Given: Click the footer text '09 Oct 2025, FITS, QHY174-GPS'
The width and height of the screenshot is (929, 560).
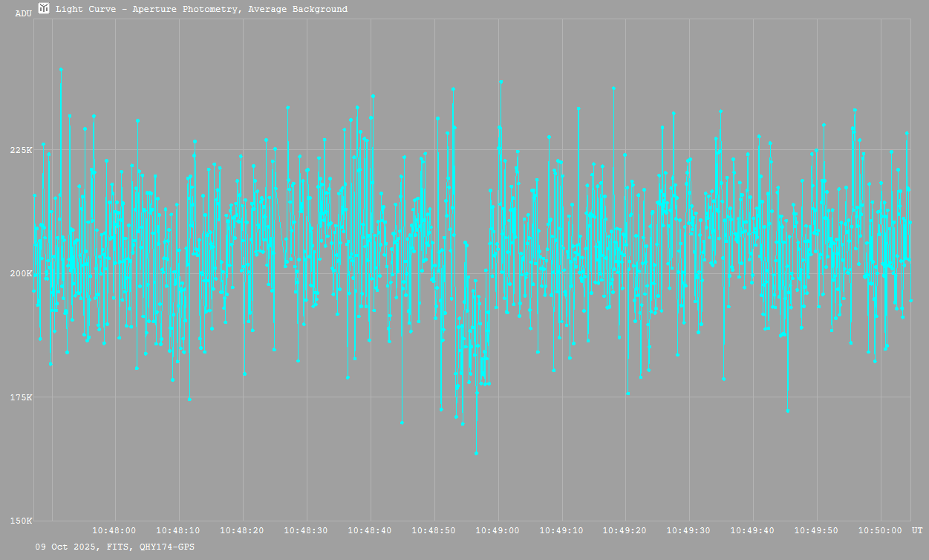Looking at the screenshot, I should [115, 547].
